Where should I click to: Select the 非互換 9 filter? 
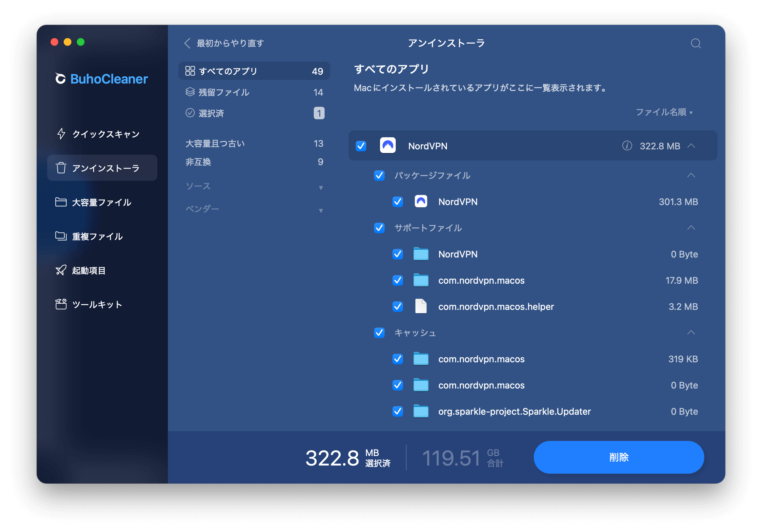pos(254,162)
